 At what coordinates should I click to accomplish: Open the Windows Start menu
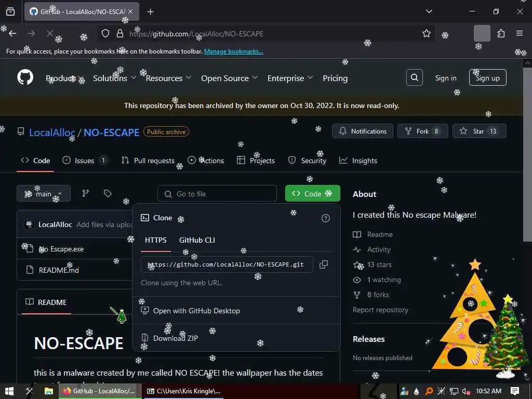pyautogui.click(x=9, y=391)
